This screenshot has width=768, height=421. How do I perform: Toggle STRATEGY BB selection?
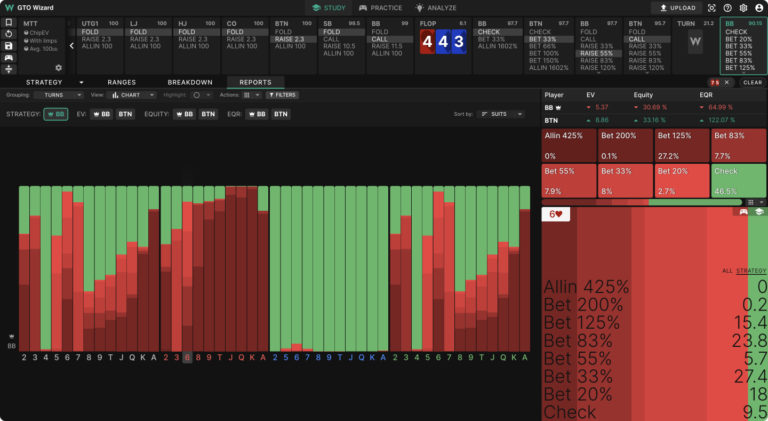point(56,114)
